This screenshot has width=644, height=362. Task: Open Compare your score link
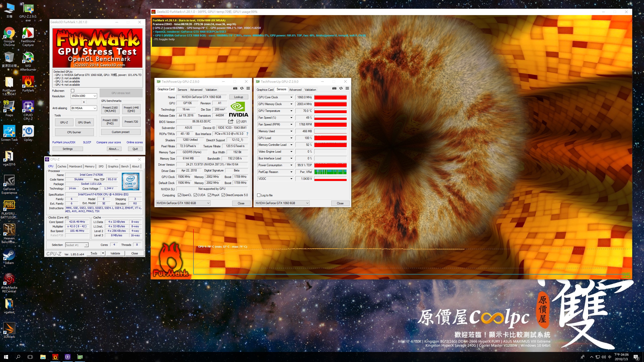pyautogui.click(x=108, y=142)
